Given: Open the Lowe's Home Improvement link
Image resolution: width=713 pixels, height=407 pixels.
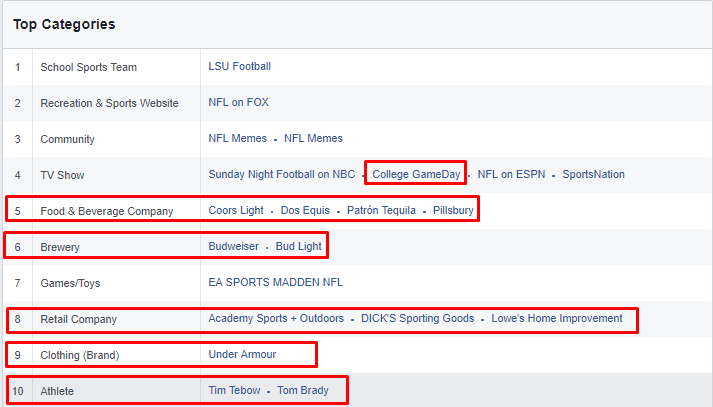Looking at the screenshot, I should [x=557, y=318].
